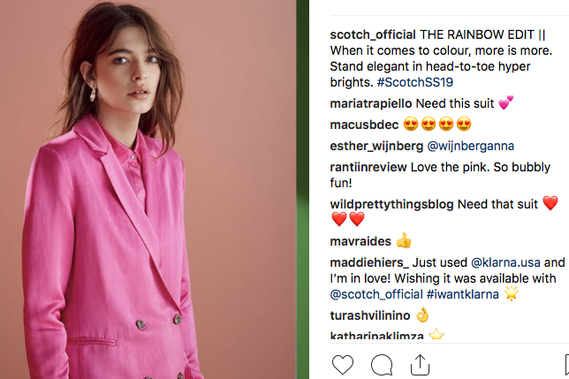Follow the @wijnberganna mention link
The height and width of the screenshot is (379, 569).
(471, 146)
